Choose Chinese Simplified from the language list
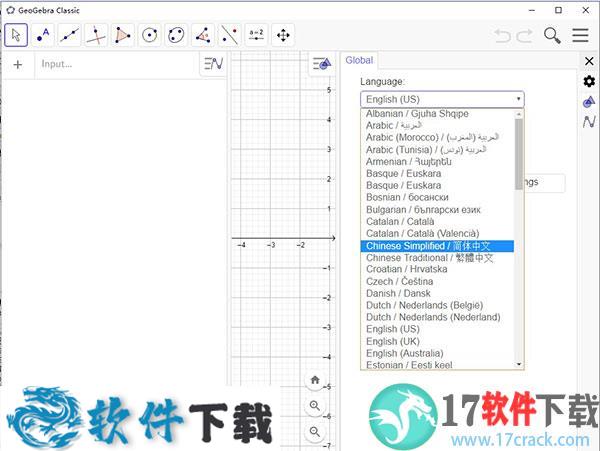Screen dimensions: 600x451 (x=437, y=246)
